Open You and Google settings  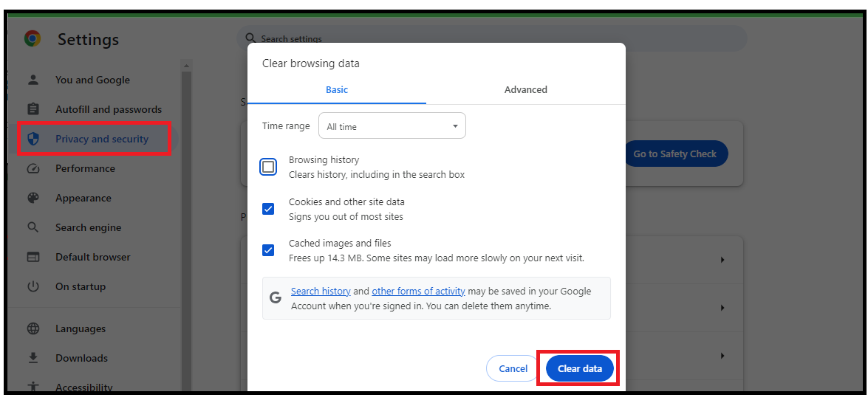(92, 80)
